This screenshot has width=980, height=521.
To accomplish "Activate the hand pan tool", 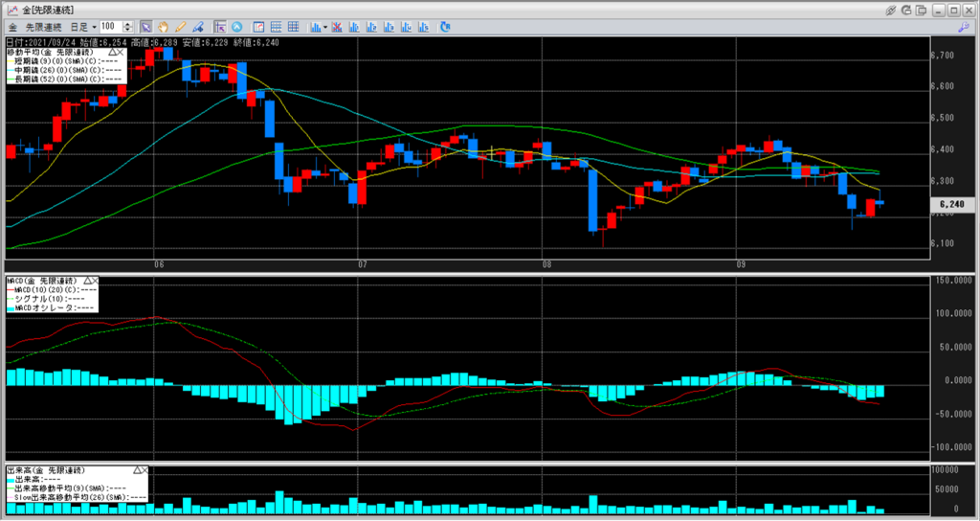I will pyautogui.click(x=163, y=27).
